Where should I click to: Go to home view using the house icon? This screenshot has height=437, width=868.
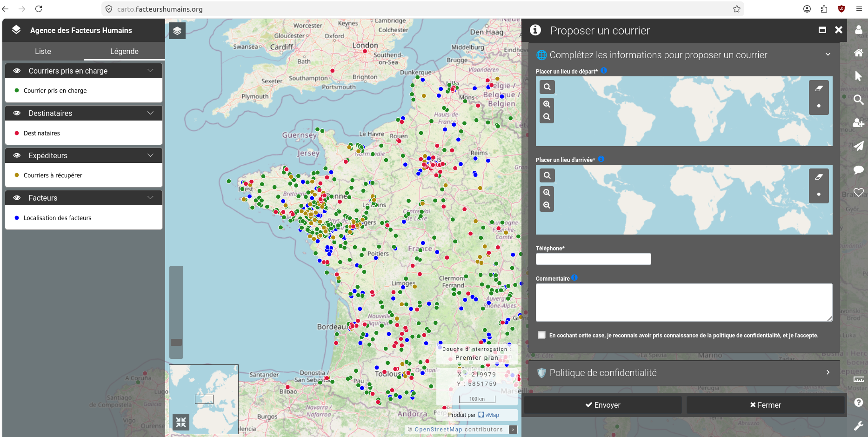click(x=859, y=53)
